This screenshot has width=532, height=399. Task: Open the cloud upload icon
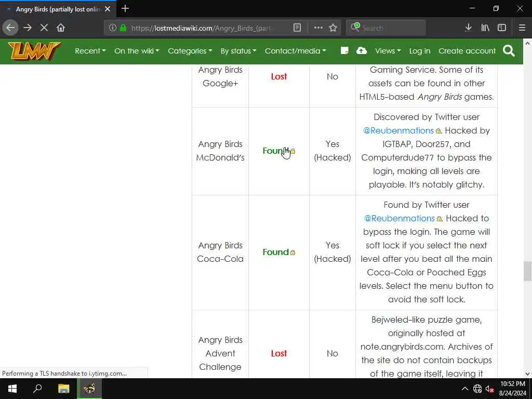coord(362,51)
